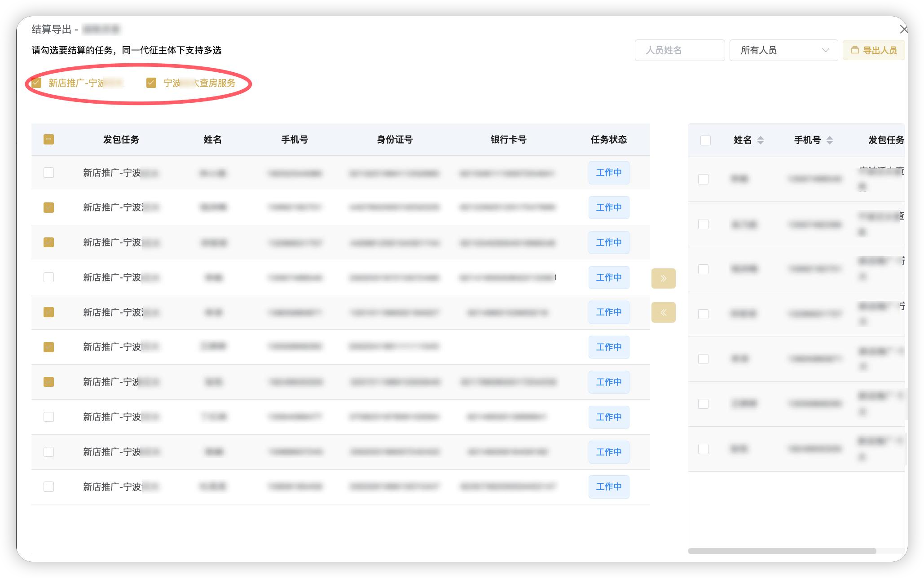Toggle the select-all checkbox in left table header

coord(48,140)
